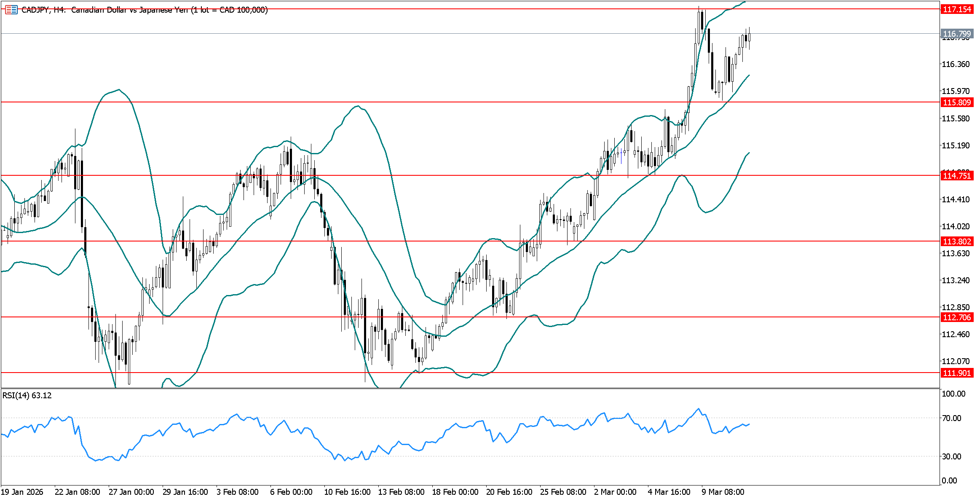
Task: Click the 113.802 horizontal level label
Action: (x=956, y=241)
